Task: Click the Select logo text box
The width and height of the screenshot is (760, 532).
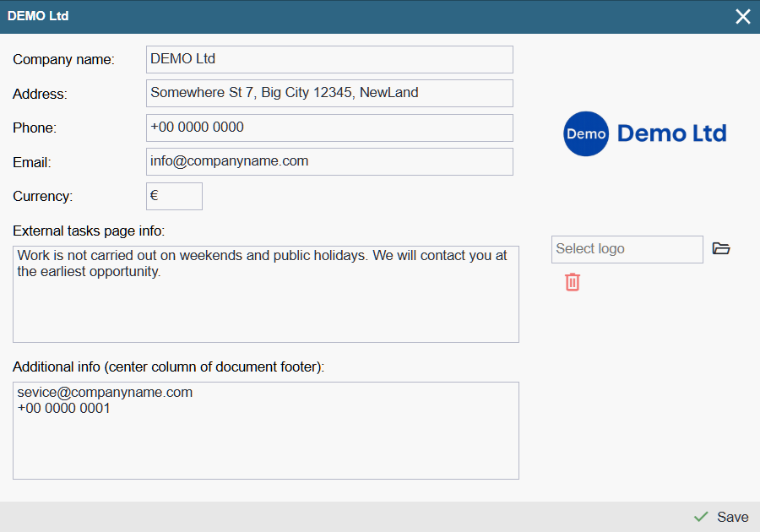Action: pyautogui.click(x=627, y=249)
